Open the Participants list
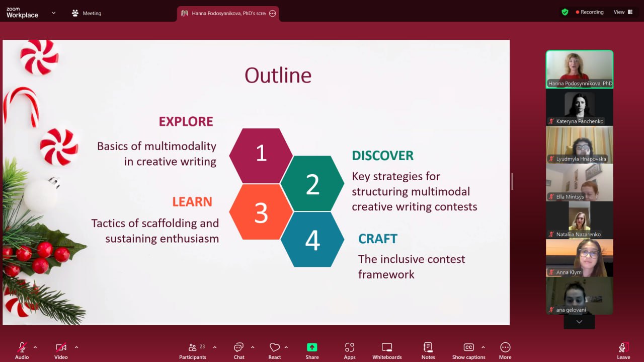This screenshot has height=362, width=644. (193, 350)
